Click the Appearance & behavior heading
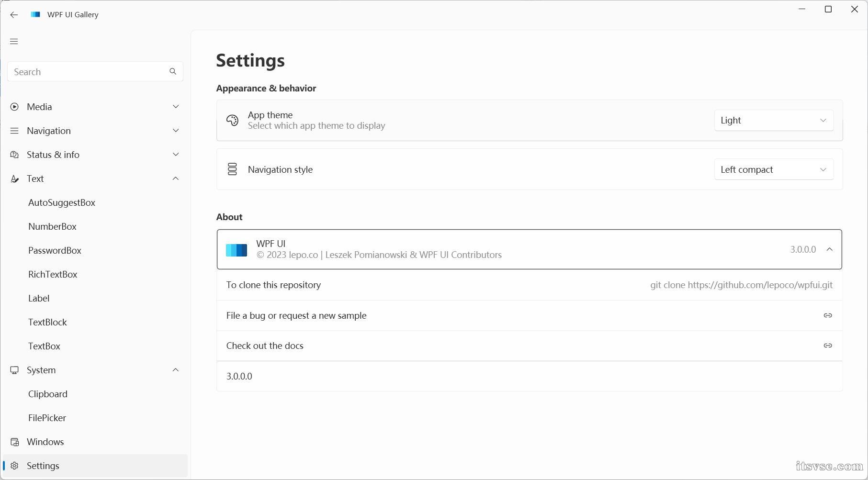This screenshot has width=868, height=480. click(x=266, y=88)
